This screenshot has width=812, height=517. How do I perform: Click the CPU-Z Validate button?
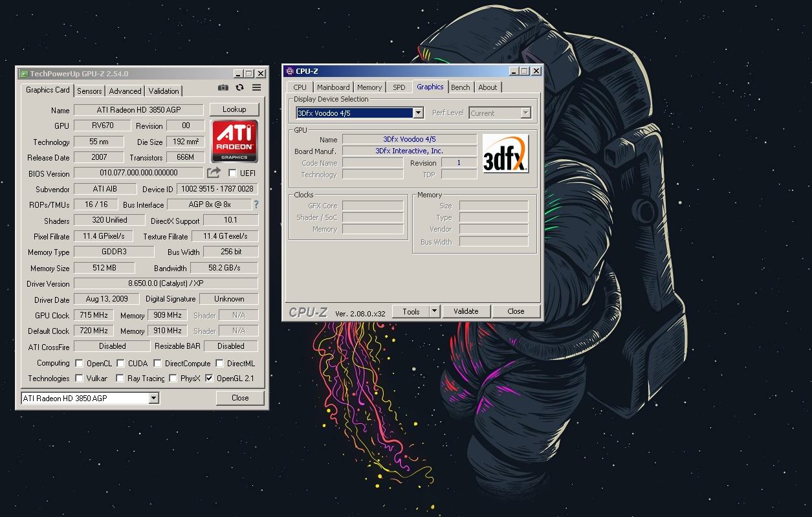[466, 311]
